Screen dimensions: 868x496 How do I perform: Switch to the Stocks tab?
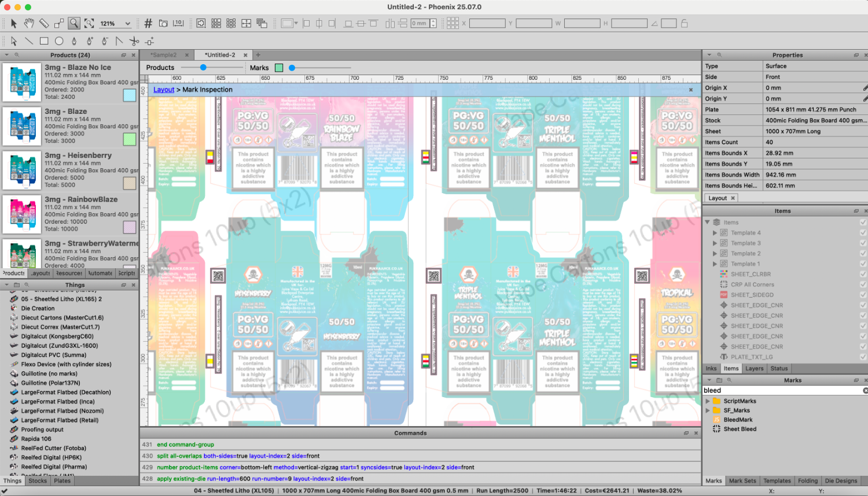38,481
